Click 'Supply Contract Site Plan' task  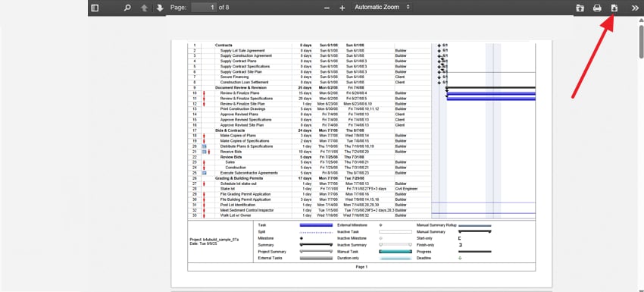241,71
